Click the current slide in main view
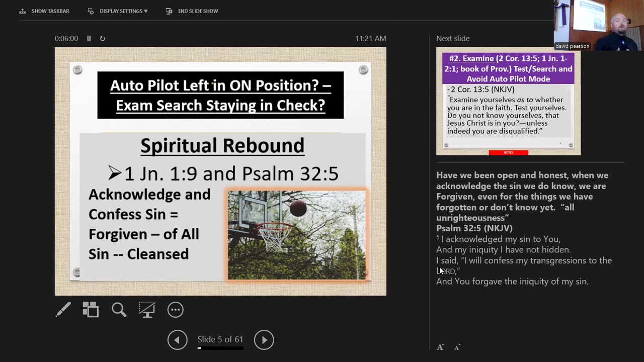Viewport: 644px width, 362px height. point(220,171)
